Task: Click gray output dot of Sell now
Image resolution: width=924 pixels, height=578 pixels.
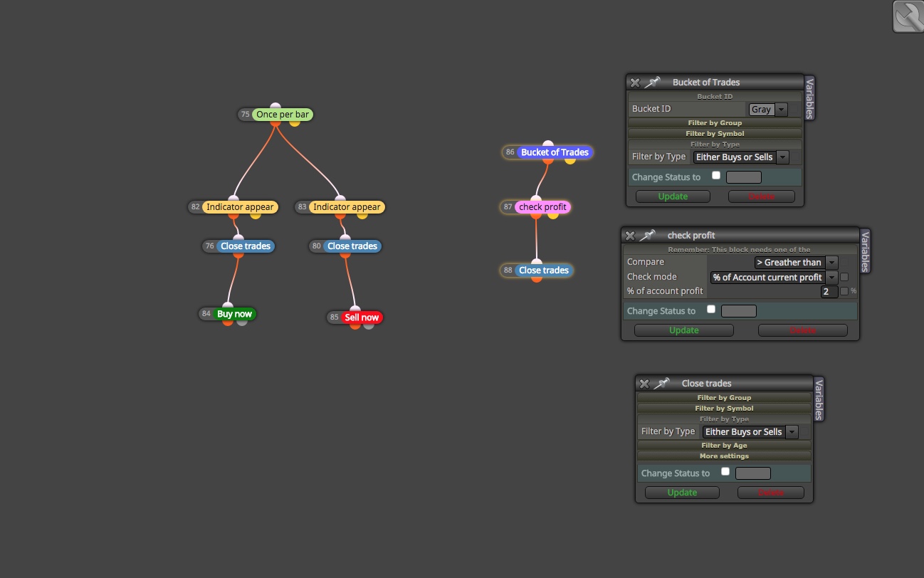Action: 369,325
